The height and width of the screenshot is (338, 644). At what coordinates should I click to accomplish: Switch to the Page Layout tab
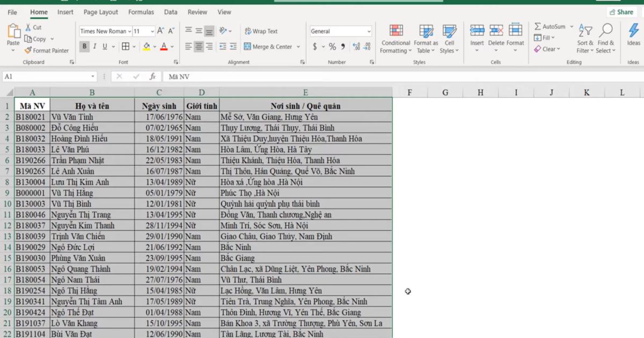coord(101,12)
